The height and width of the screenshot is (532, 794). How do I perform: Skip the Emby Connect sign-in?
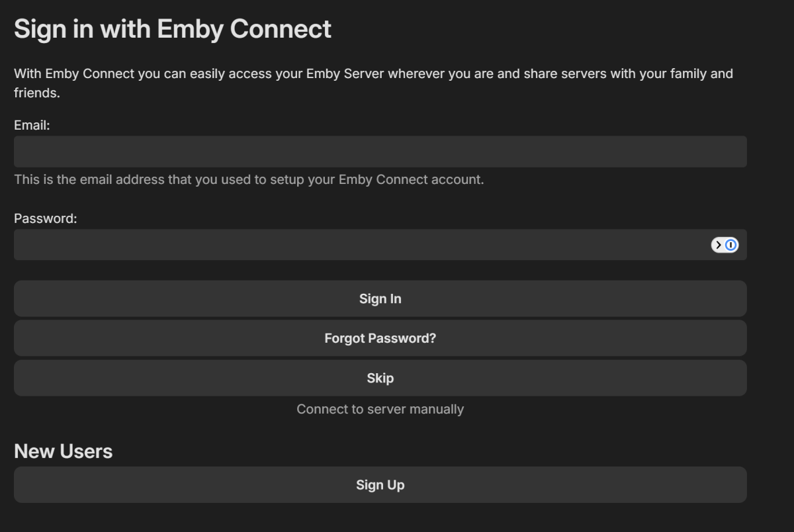[x=380, y=378]
